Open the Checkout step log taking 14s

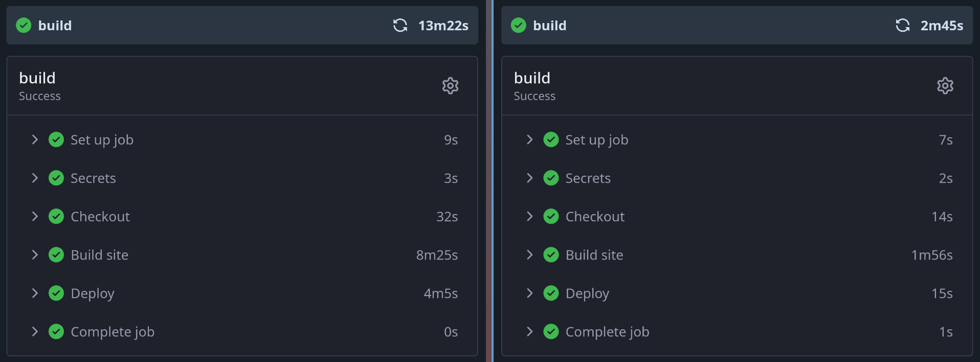pos(595,217)
